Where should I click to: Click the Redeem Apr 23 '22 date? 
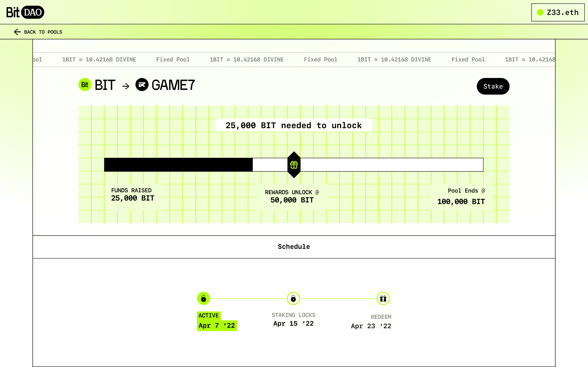[371, 326]
